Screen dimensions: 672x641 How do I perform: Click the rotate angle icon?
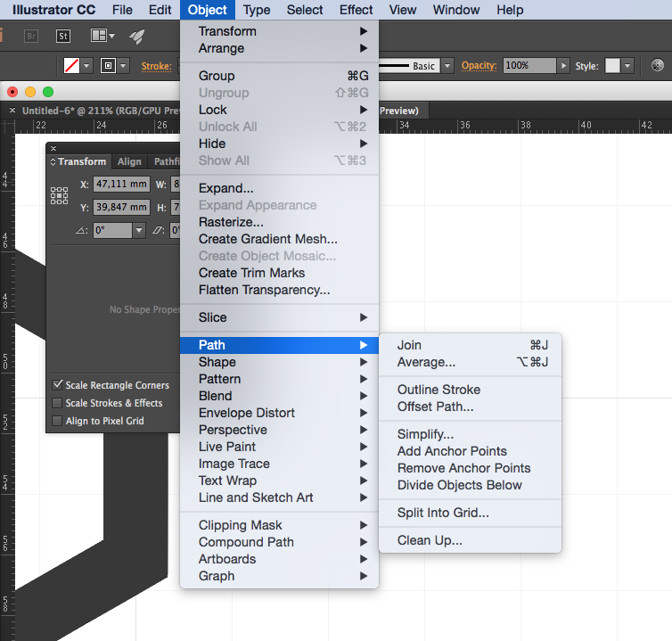pos(81,230)
